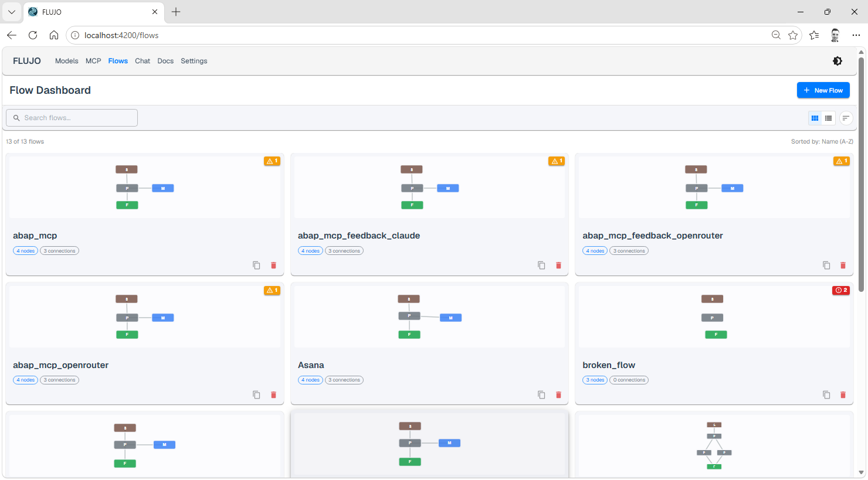868x480 pixels.
Task: Switch to grid view
Action: tap(815, 118)
